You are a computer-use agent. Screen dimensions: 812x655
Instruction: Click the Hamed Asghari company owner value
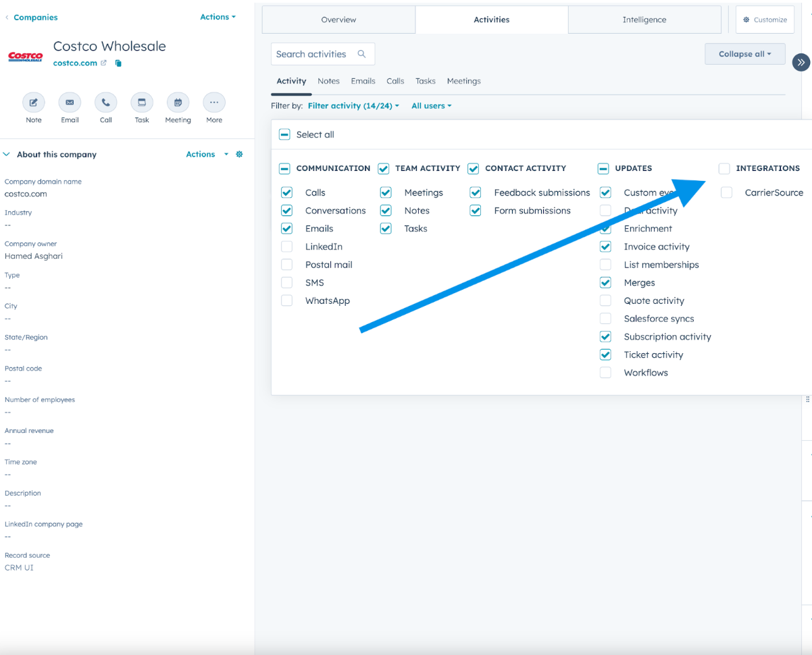pos(34,256)
